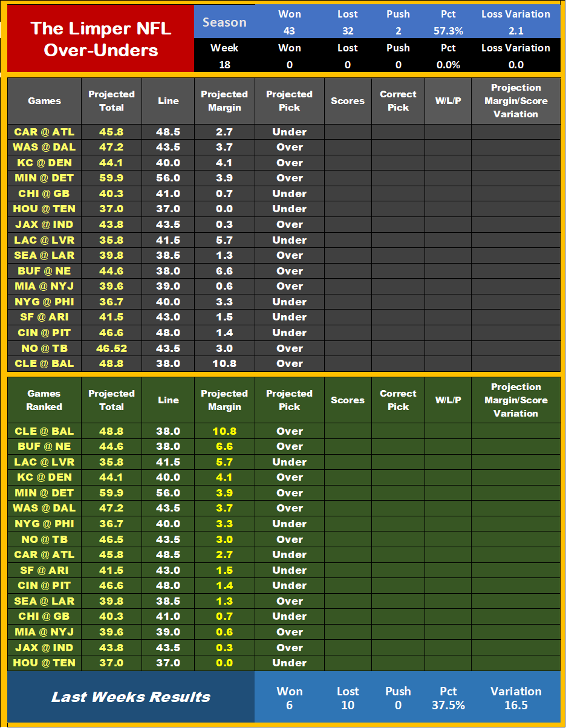This screenshot has height=728, width=566.
Task: Click the Season win percentage 57.3%
Action: [448, 31]
